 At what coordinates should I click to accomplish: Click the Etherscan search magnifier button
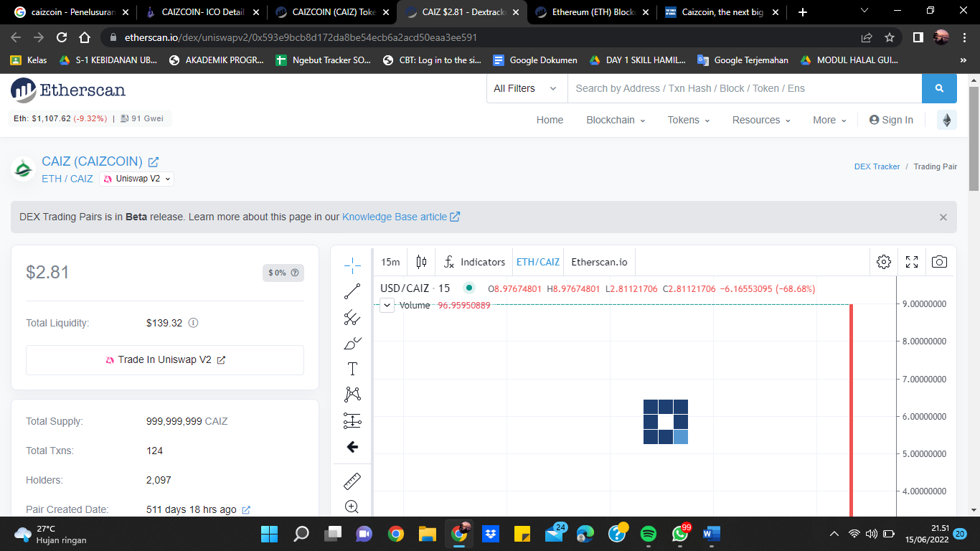click(939, 88)
